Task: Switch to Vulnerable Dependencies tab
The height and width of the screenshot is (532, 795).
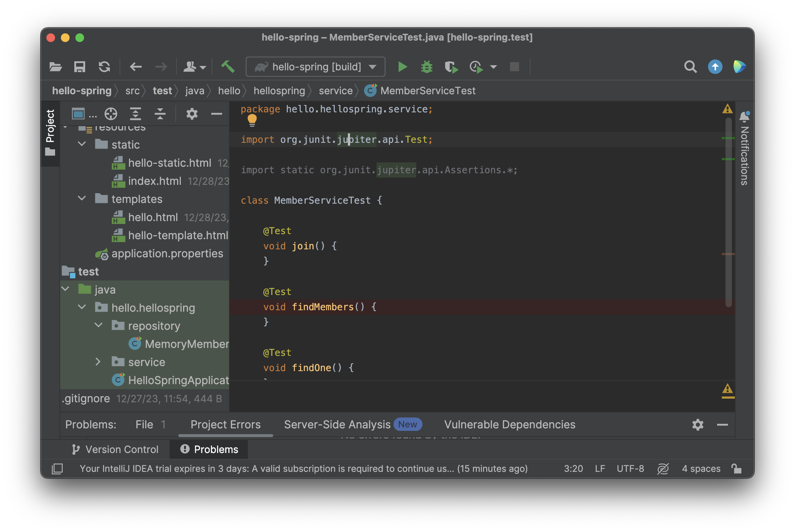Action: 509,424
